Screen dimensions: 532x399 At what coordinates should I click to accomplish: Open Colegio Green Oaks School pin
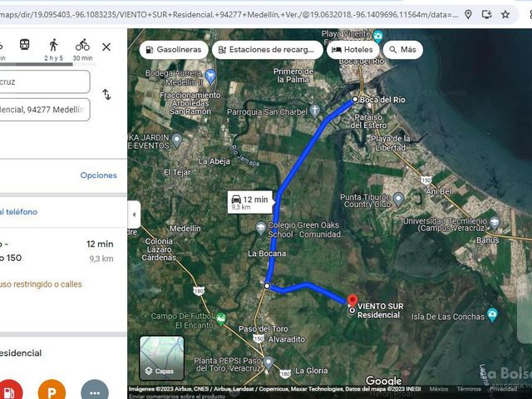(260, 228)
